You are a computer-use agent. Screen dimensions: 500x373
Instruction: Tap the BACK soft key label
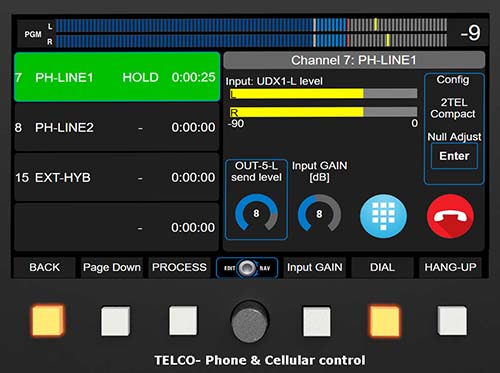[x=44, y=267]
